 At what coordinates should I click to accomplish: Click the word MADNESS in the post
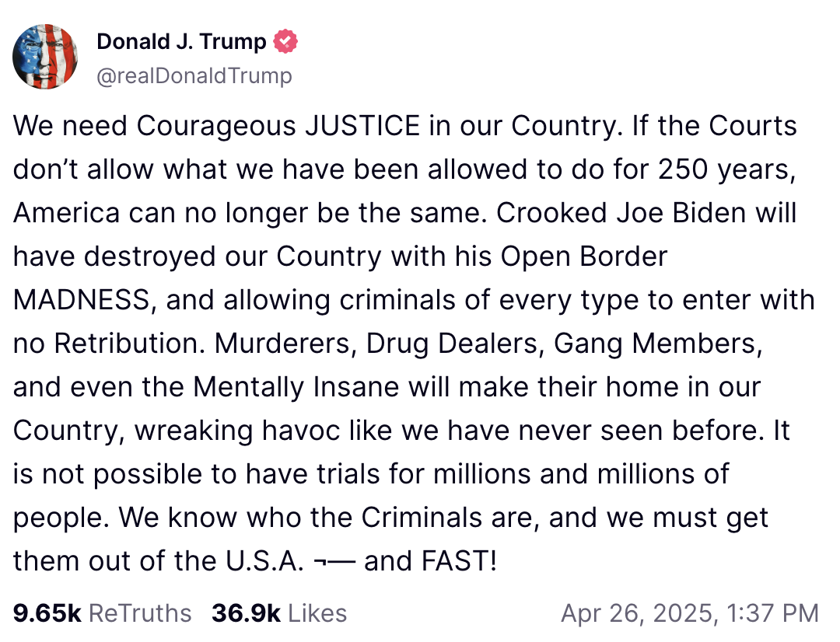click(82, 300)
